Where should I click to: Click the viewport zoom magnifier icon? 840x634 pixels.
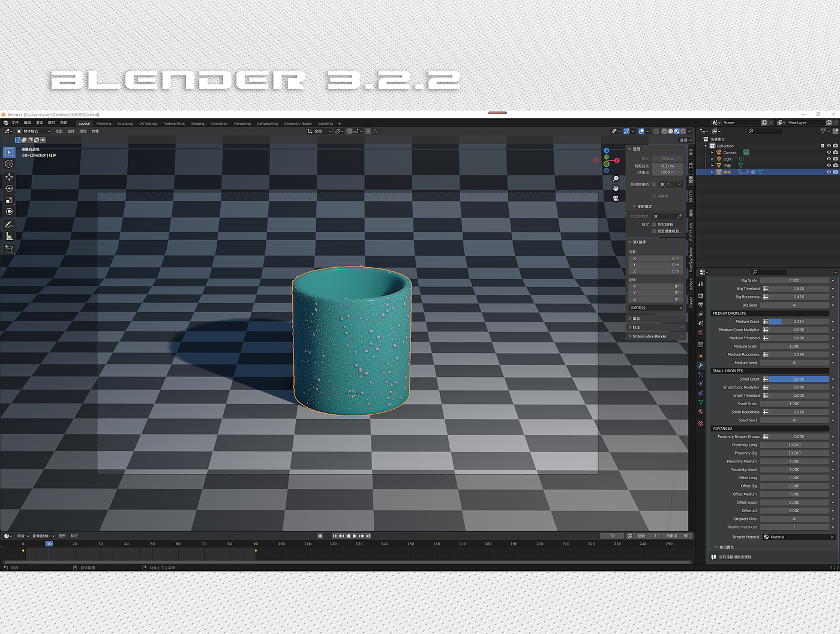tap(616, 179)
